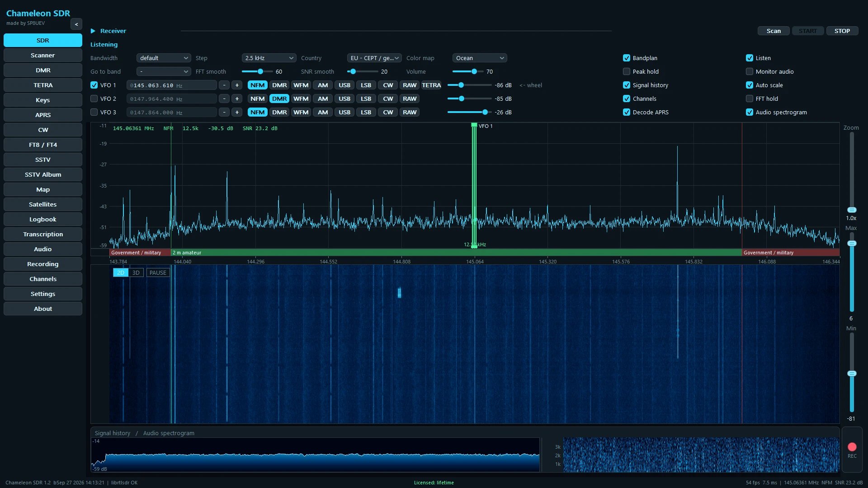This screenshot has height=488, width=868.
Task: Switch to the Logbook page
Action: 43,219
